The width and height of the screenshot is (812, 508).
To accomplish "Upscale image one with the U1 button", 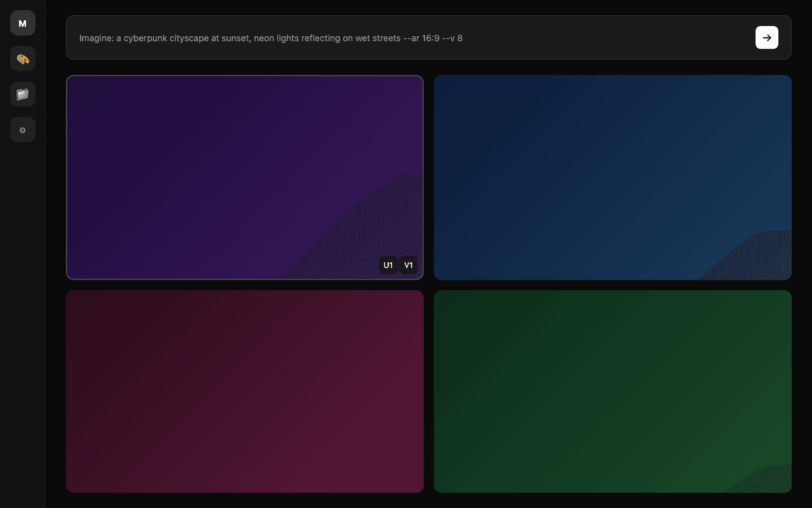I will tap(388, 265).
